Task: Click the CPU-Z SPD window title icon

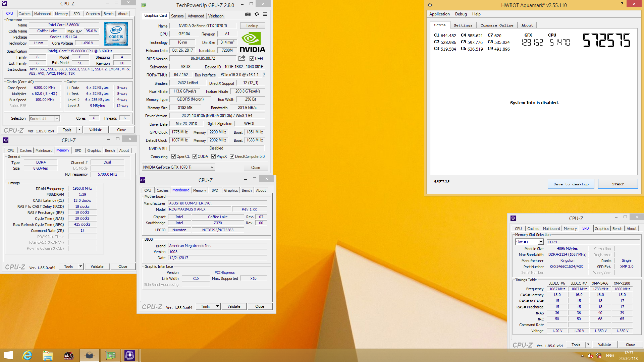Action: pos(513,218)
